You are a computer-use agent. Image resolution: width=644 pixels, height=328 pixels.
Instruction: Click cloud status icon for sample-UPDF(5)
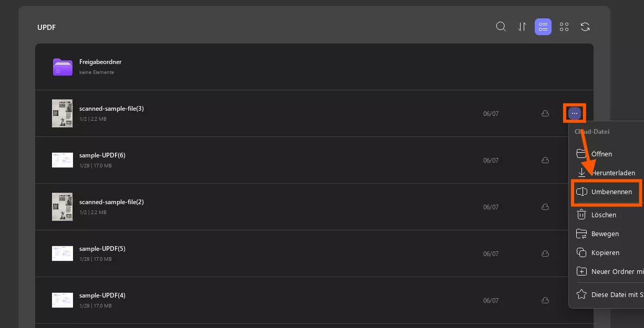545,253
